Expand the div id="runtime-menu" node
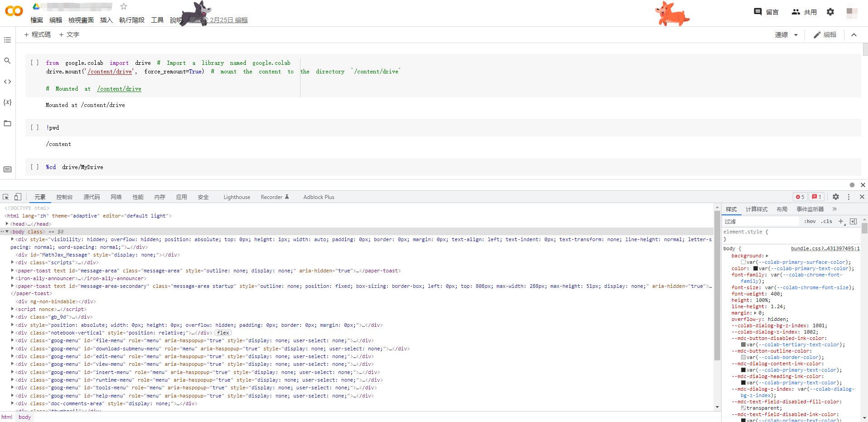The image size is (868, 422). pos(12,380)
